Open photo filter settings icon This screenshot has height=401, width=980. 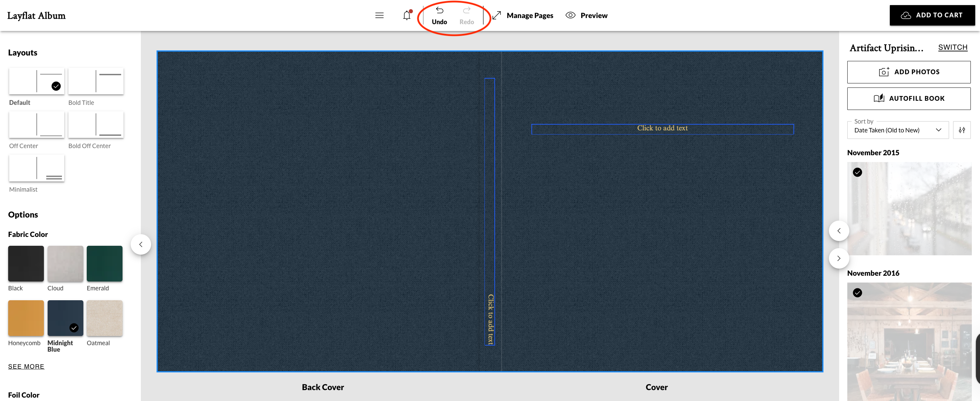coord(961,130)
